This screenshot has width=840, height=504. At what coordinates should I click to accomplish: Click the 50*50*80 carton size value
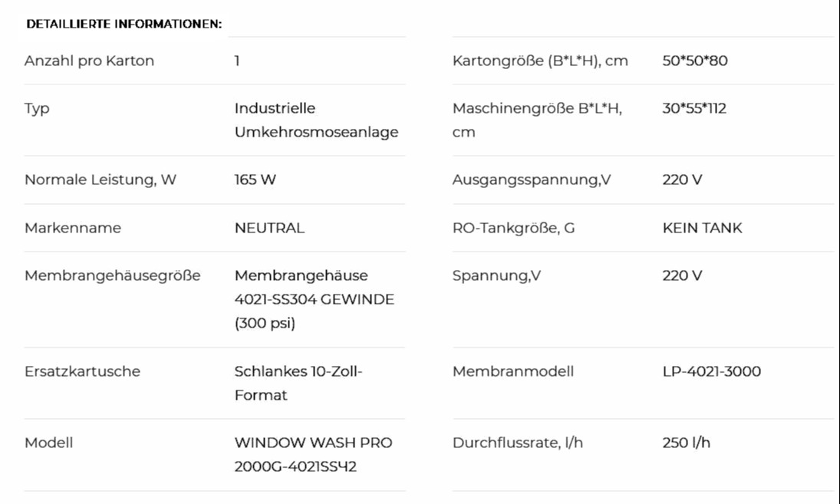(x=695, y=61)
